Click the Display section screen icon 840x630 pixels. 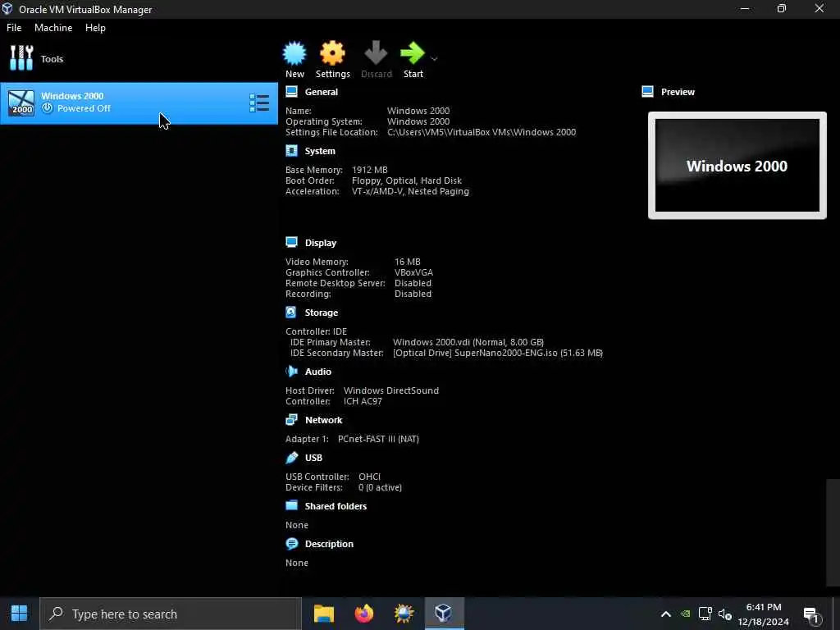point(291,242)
